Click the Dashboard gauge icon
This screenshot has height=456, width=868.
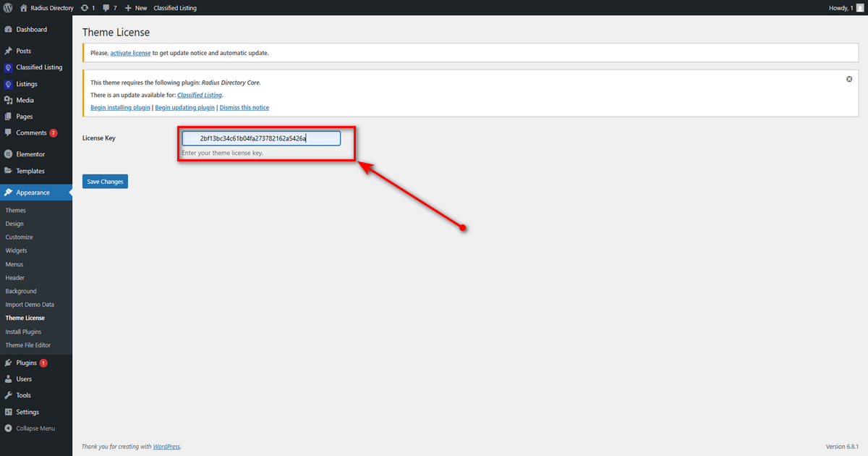[8, 30]
